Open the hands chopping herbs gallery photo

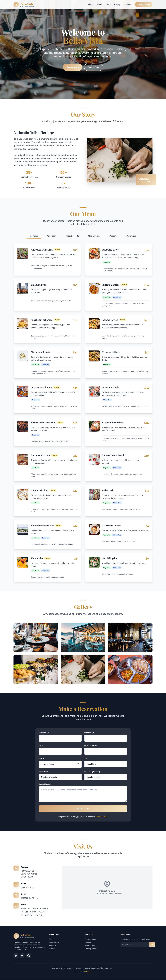(83, 669)
